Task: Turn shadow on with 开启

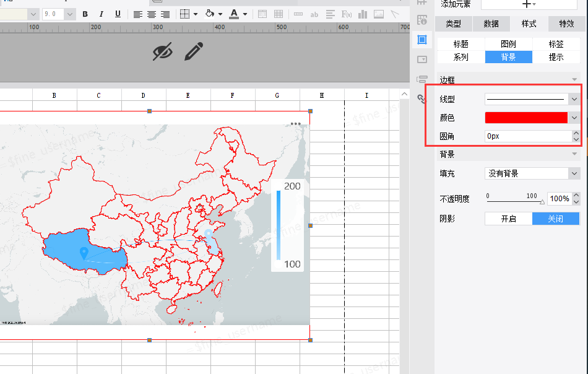Action: coord(508,219)
